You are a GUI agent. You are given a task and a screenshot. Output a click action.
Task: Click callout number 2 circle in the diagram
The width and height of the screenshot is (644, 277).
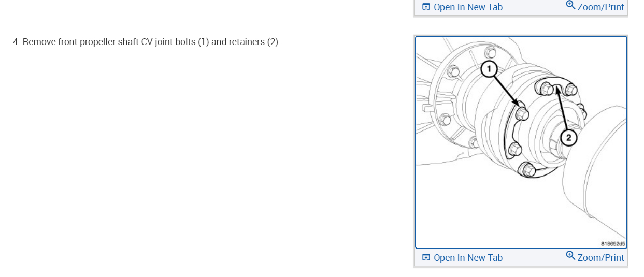click(x=568, y=138)
